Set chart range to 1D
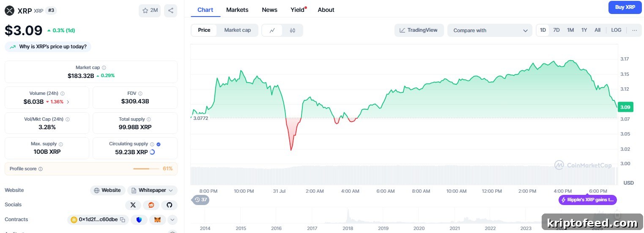Screen dimensions: 644x233 tap(543, 30)
